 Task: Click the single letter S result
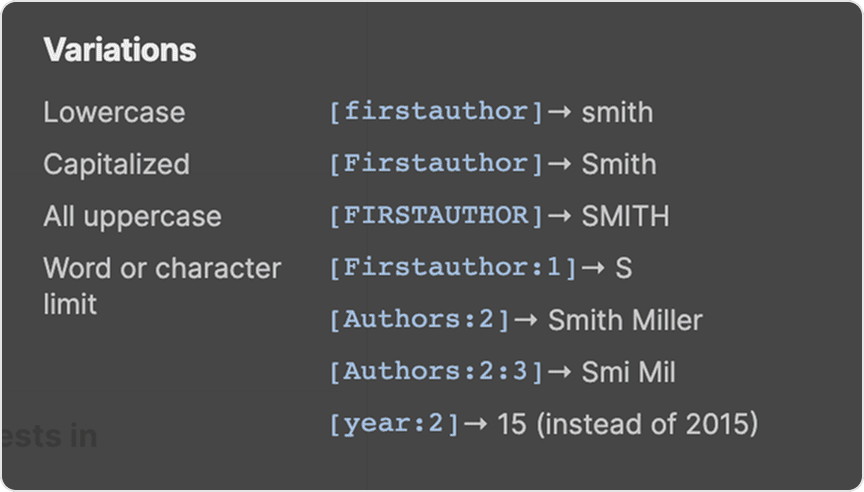[x=623, y=268]
